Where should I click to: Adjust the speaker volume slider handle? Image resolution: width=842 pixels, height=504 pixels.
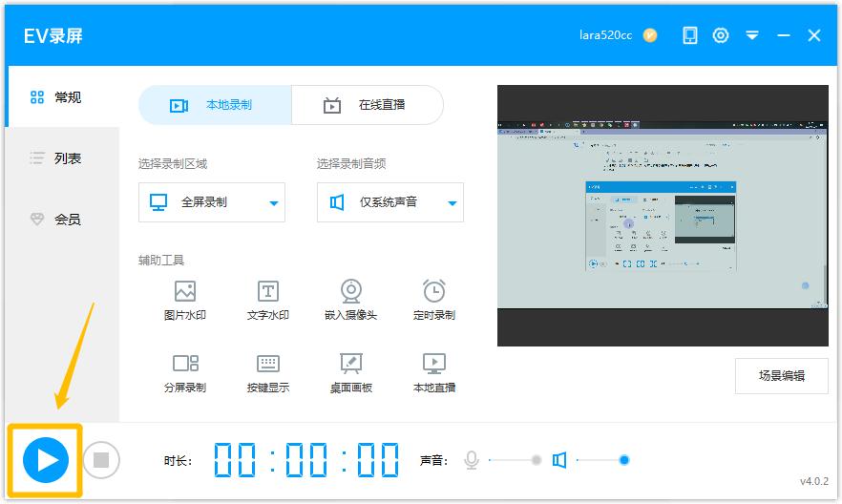click(624, 460)
